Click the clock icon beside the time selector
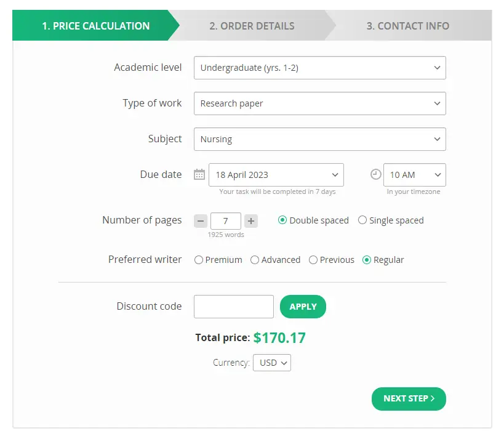504x439 pixels. [375, 174]
